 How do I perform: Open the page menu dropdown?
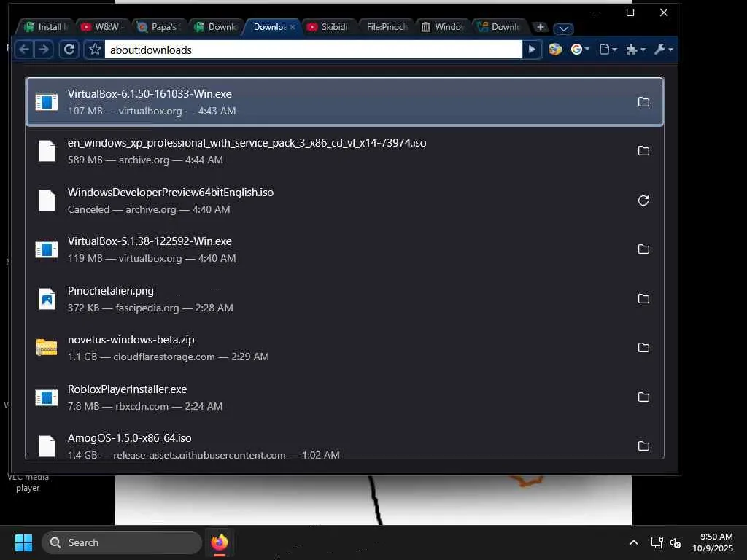(x=608, y=50)
